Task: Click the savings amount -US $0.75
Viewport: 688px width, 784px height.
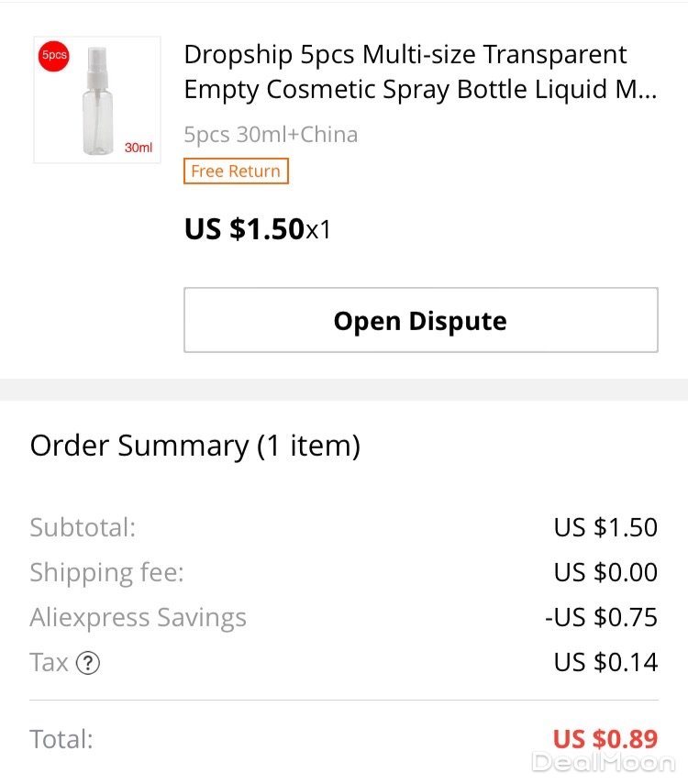Action: (601, 617)
